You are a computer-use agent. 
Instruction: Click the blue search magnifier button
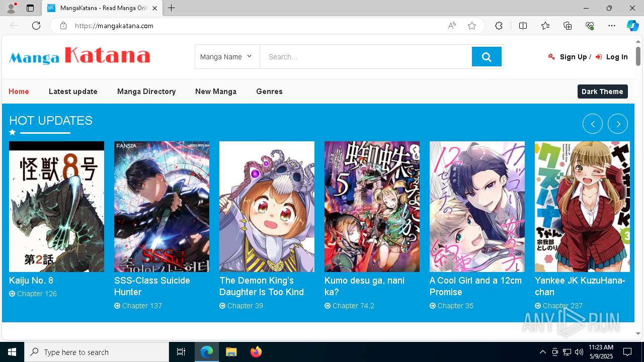487,57
